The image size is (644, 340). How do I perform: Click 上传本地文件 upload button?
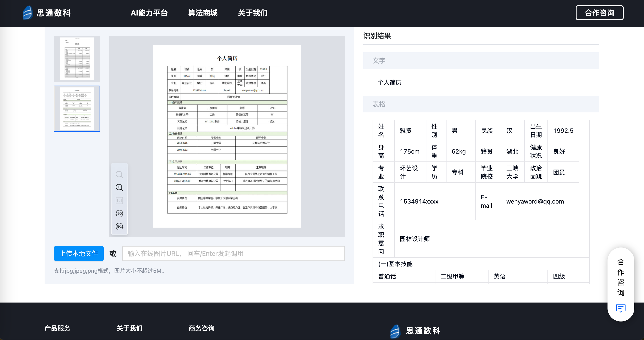[x=79, y=253]
